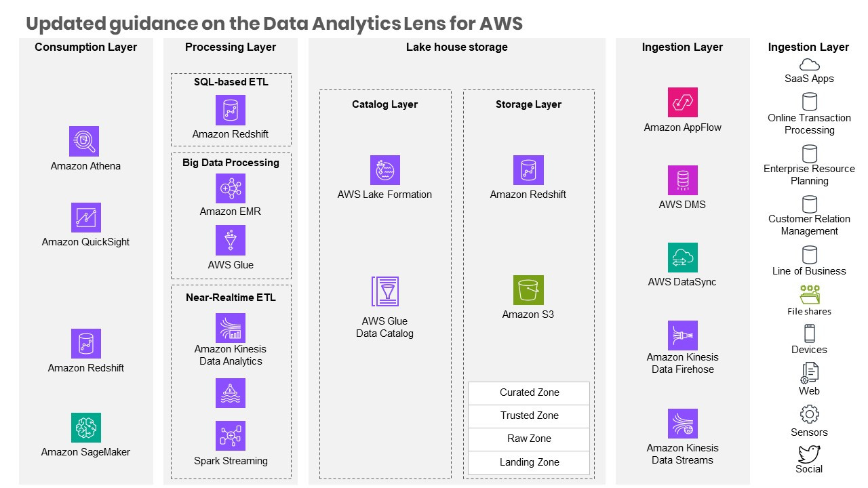Select the AWS DMS icon

(x=682, y=180)
